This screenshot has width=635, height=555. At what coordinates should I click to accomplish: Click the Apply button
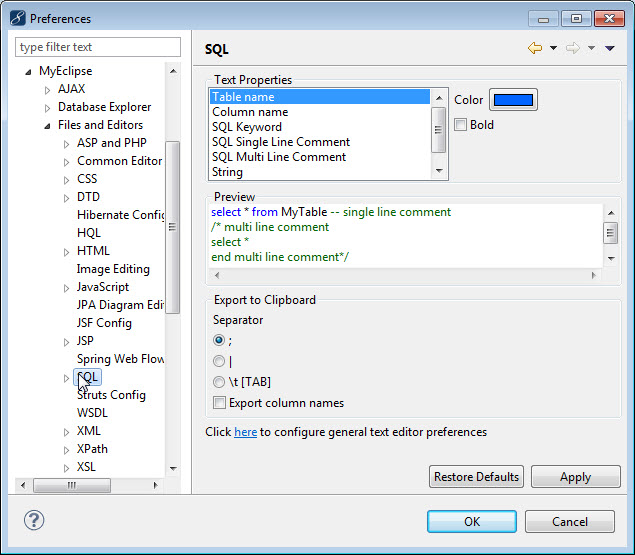click(575, 477)
